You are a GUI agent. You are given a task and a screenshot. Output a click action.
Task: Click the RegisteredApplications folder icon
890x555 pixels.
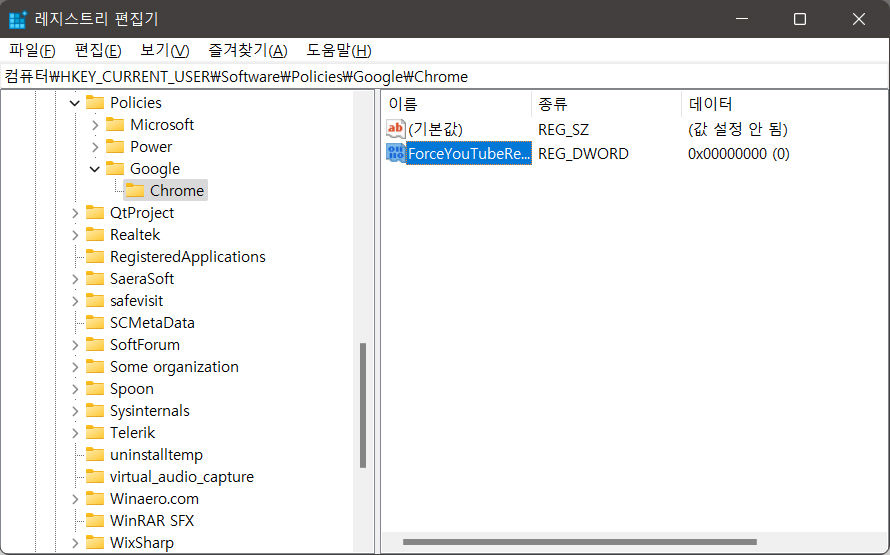pyautogui.click(x=95, y=257)
